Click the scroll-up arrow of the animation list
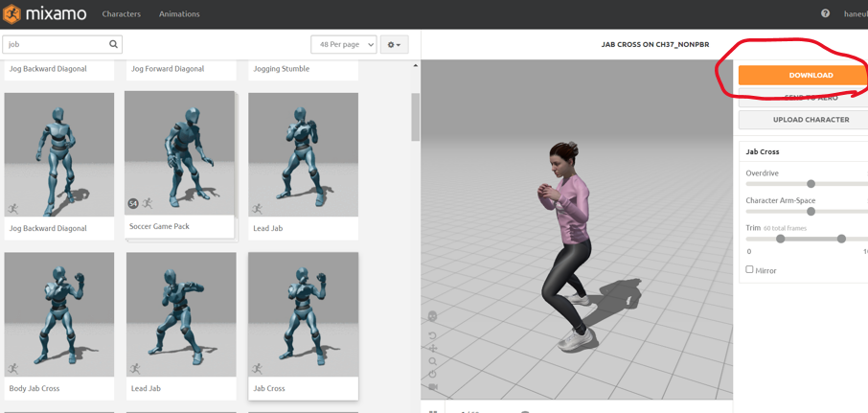The image size is (868, 413). [x=416, y=66]
